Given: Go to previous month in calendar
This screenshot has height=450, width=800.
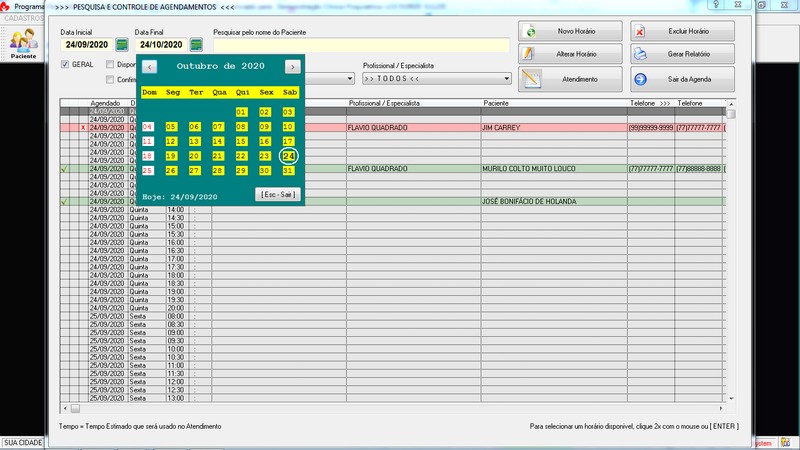Looking at the screenshot, I should click(149, 67).
